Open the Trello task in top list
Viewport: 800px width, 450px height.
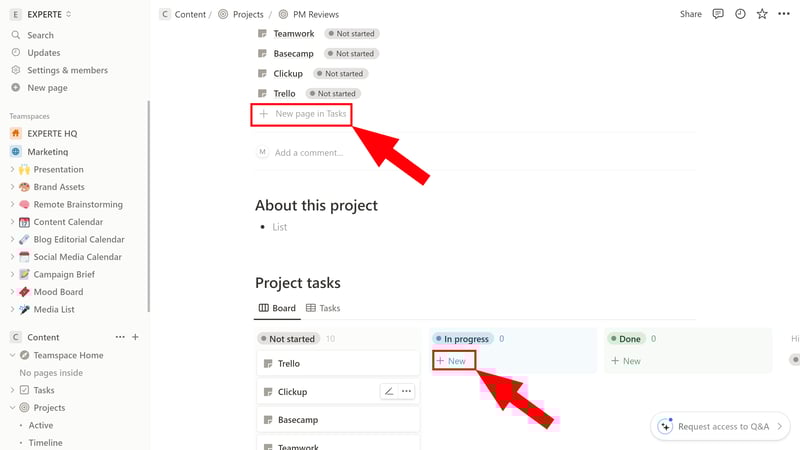pyautogui.click(x=284, y=93)
